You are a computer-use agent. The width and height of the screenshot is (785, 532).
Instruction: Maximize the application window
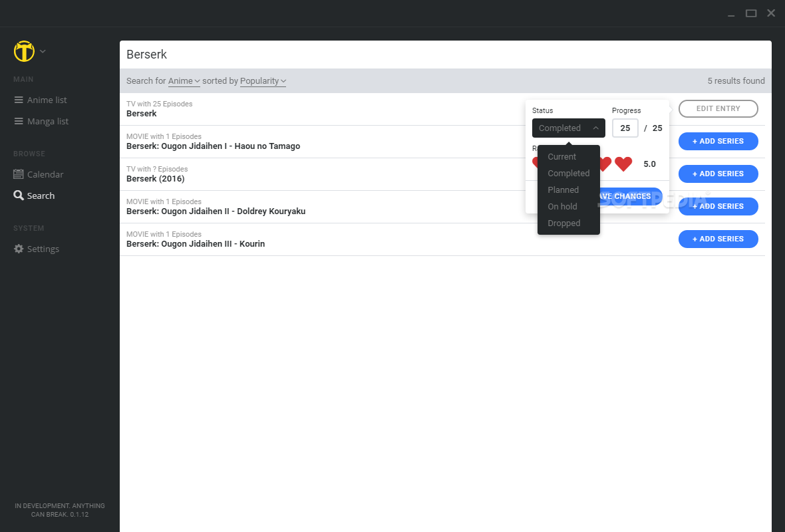pyautogui.click(x=751, y=13)
